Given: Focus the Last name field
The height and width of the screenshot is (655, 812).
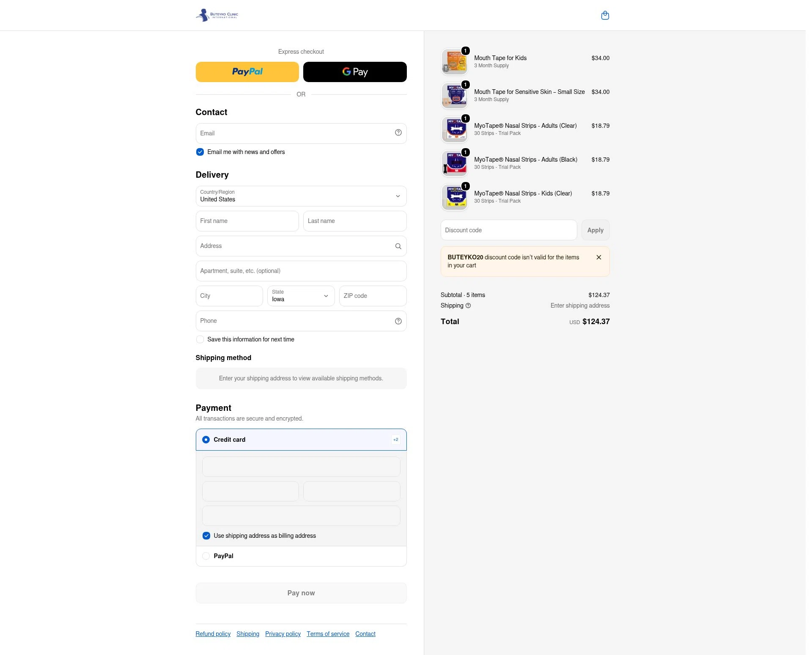Looking at the screenshot, I should pyautogui.click(x=355, y=221).
